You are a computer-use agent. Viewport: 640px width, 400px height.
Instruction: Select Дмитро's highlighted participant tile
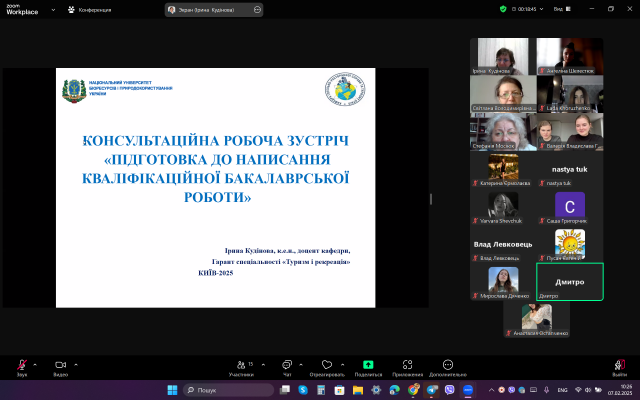(x=569, y=282)
